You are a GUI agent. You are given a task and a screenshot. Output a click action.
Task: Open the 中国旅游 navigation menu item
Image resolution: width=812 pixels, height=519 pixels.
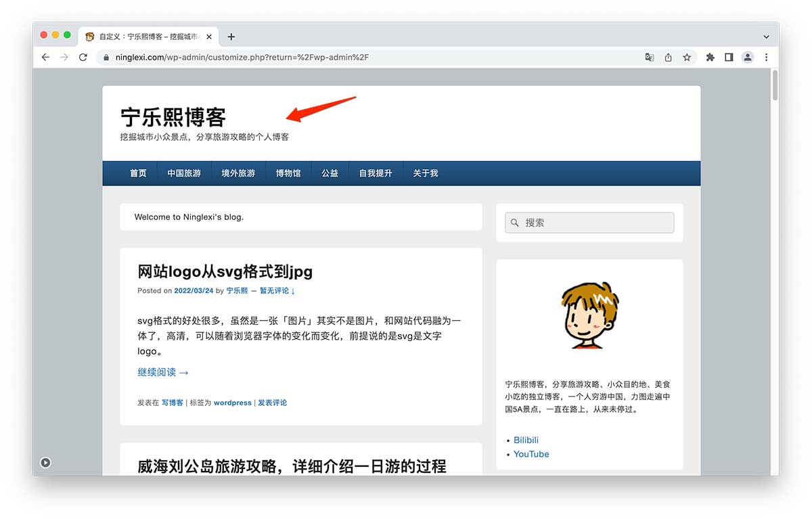tap(184, 173)
